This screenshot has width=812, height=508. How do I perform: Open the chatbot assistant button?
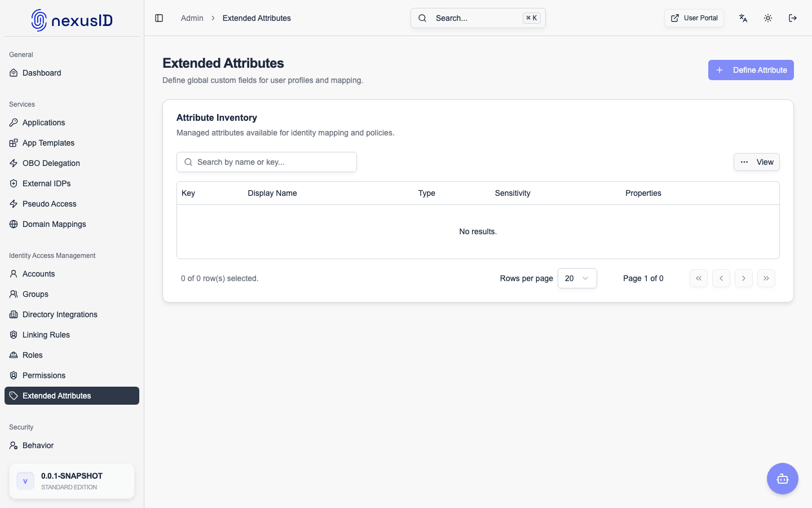pyautogui.click(x=783, y=479)
